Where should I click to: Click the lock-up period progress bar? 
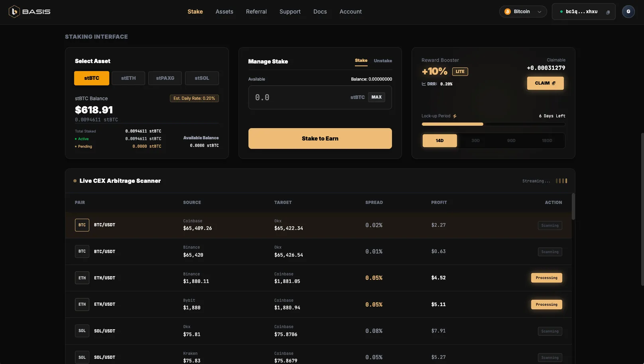pyautogui.click(x=493, y=124)
